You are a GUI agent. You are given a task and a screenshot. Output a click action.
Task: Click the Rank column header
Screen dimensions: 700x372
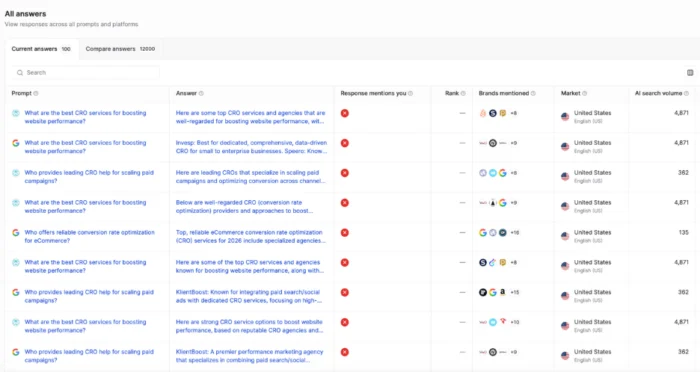[x=452, y=93]
